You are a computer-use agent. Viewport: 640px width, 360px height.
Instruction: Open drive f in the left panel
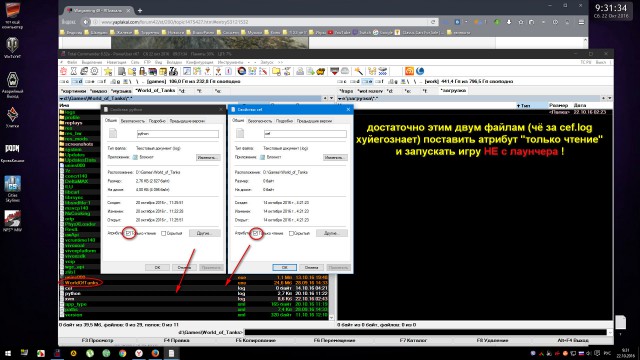coord(102,82)
